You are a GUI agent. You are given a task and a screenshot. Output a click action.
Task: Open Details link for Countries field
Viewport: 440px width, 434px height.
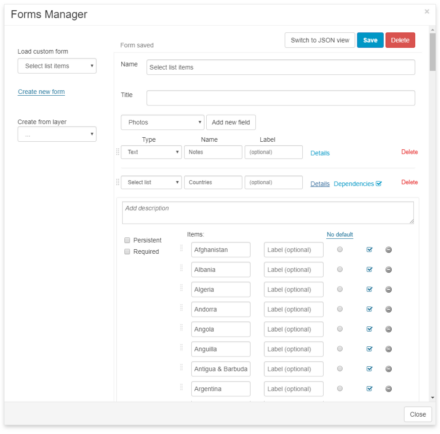click(320, 184)
